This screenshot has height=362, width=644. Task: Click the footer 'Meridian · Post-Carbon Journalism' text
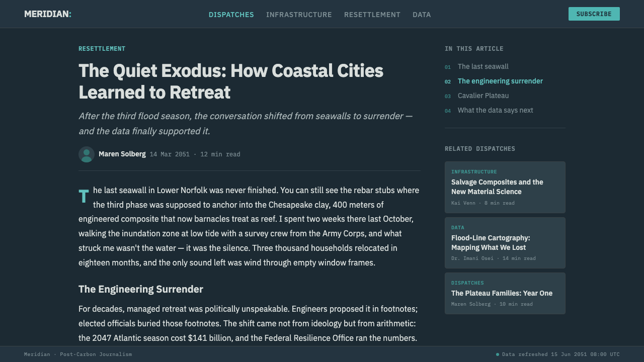pyautogui.click(x=78, y=354)
